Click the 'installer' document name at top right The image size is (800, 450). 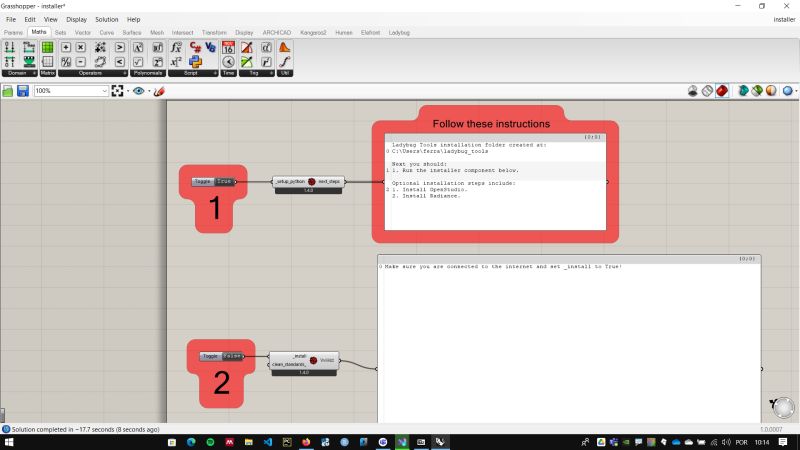[x=784, y=19]
